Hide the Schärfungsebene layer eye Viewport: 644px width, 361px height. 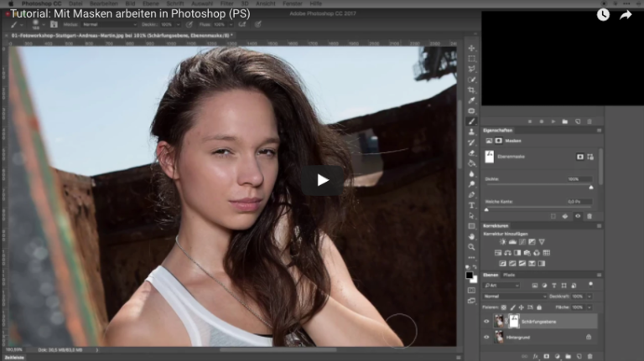(486, 322)
